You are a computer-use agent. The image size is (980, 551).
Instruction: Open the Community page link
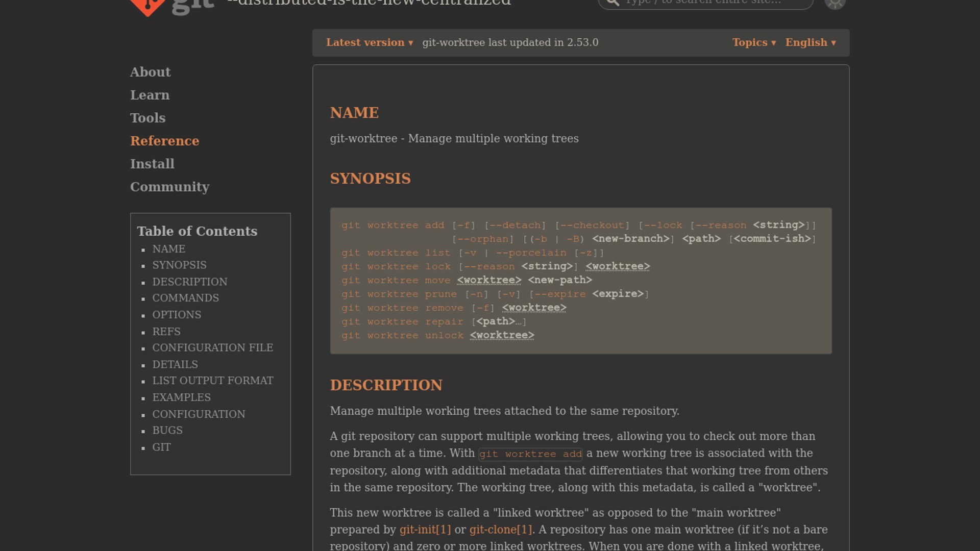pos(169,187)
